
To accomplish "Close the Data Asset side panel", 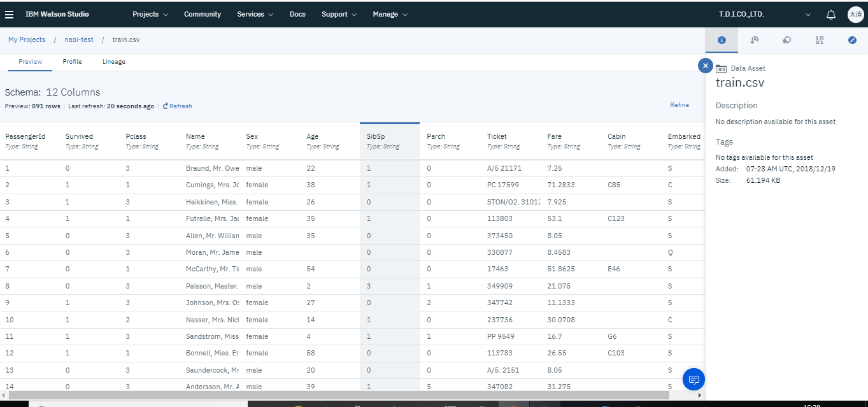I will tap(705, 66).
